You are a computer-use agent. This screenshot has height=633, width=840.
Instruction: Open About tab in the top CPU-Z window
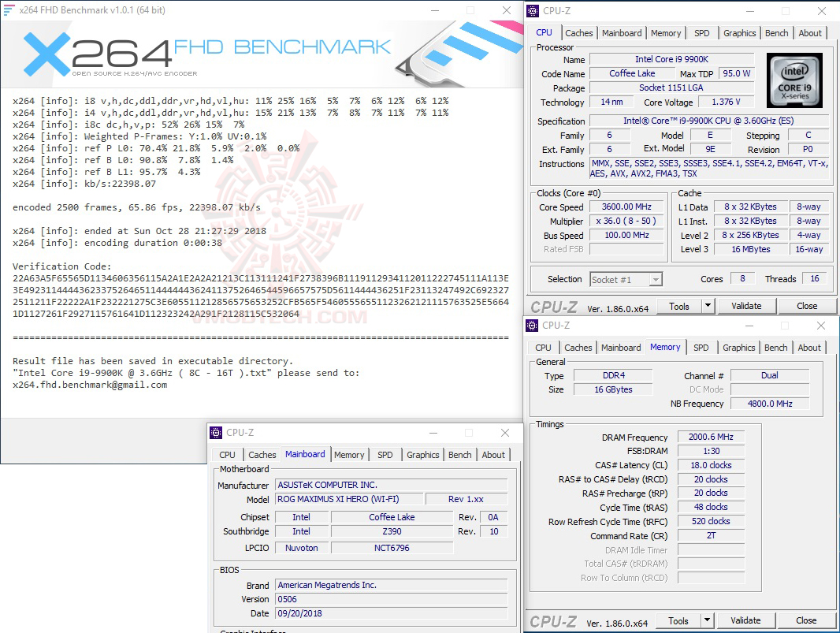coord(810,33)
